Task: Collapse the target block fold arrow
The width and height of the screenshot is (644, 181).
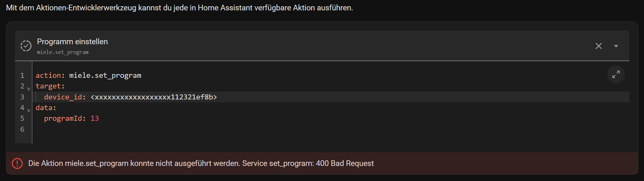Action: [x=29, y=89]
